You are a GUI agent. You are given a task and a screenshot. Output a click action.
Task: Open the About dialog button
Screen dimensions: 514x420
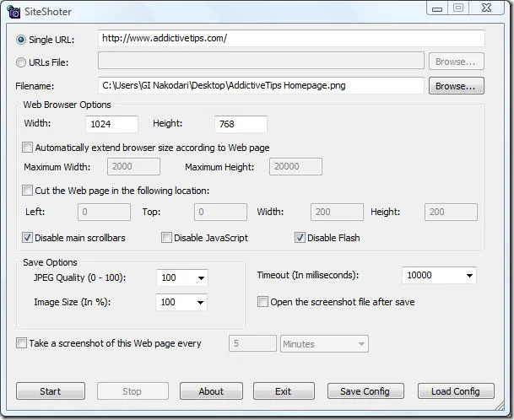pyautogui.click(x=211, y=391)
